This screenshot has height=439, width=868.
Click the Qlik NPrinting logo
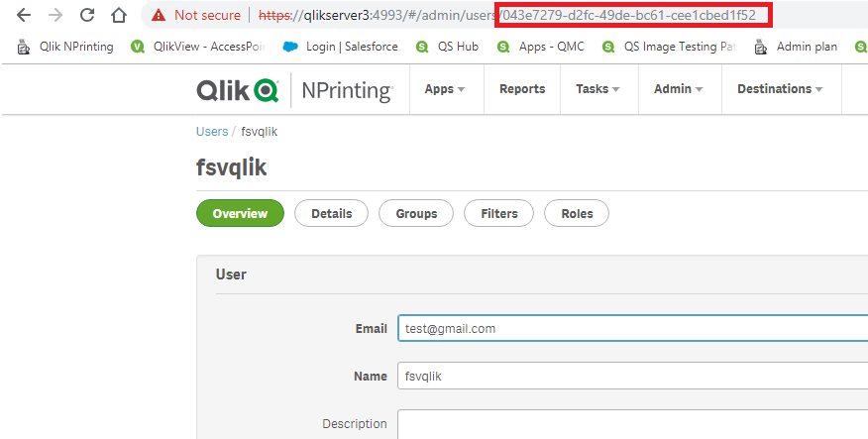click(x=294, y=89)
